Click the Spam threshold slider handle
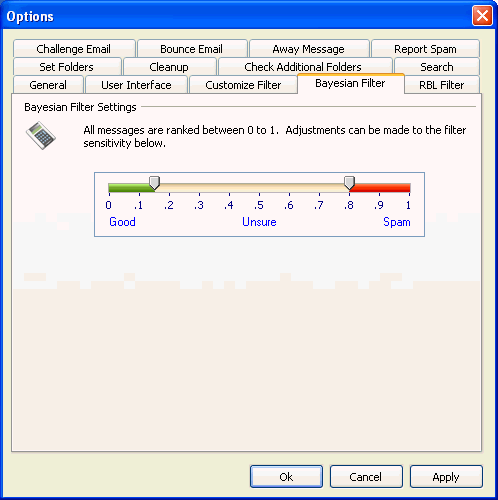The width and height of the screenshot is (498, 500). [349, 183]
